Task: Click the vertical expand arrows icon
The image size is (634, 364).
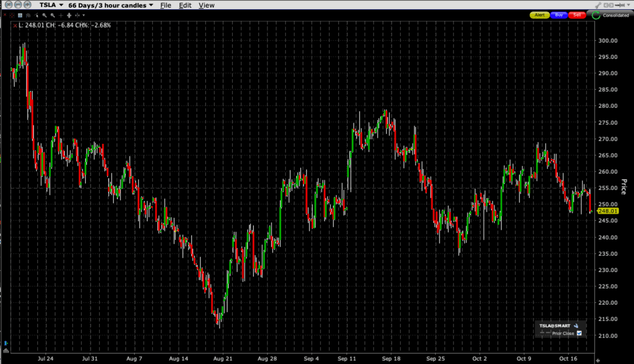Action: [x=69, y=16]
